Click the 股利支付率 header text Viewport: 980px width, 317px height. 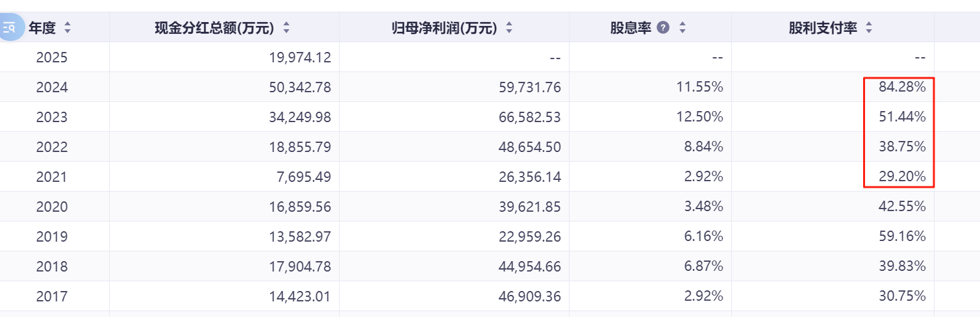(x=823, y=28)
